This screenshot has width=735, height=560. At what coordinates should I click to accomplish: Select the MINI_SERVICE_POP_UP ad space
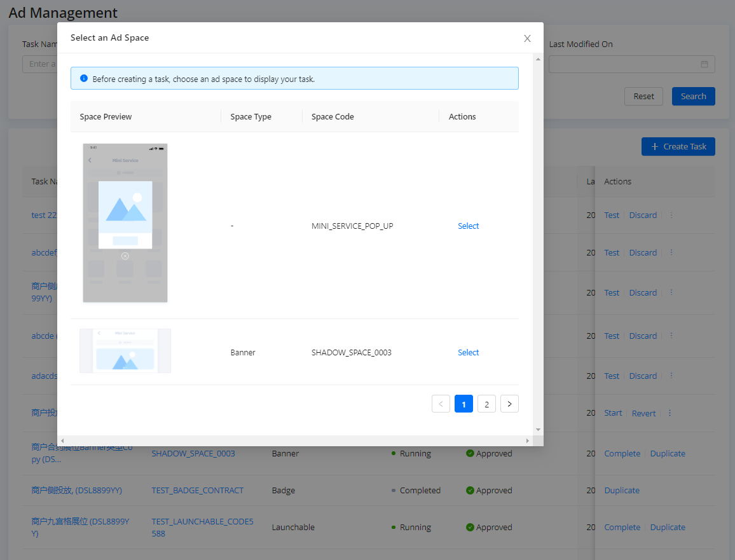click(x=468, y=226)
